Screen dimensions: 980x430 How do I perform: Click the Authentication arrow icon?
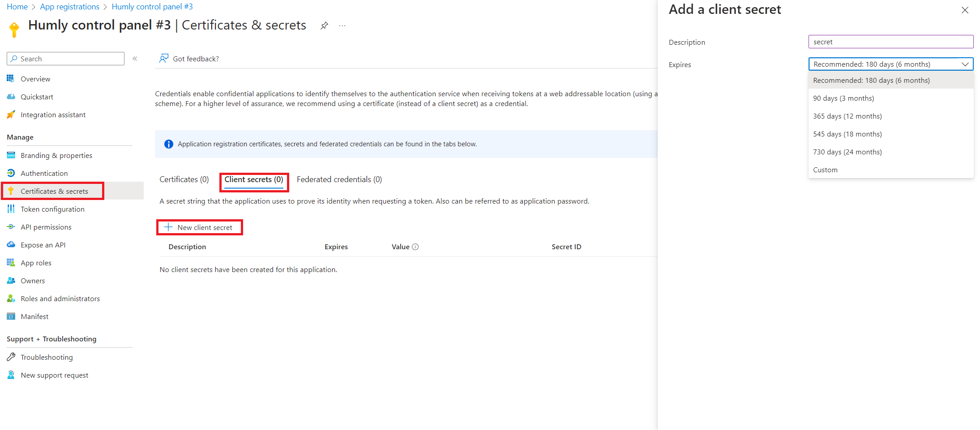11,173
